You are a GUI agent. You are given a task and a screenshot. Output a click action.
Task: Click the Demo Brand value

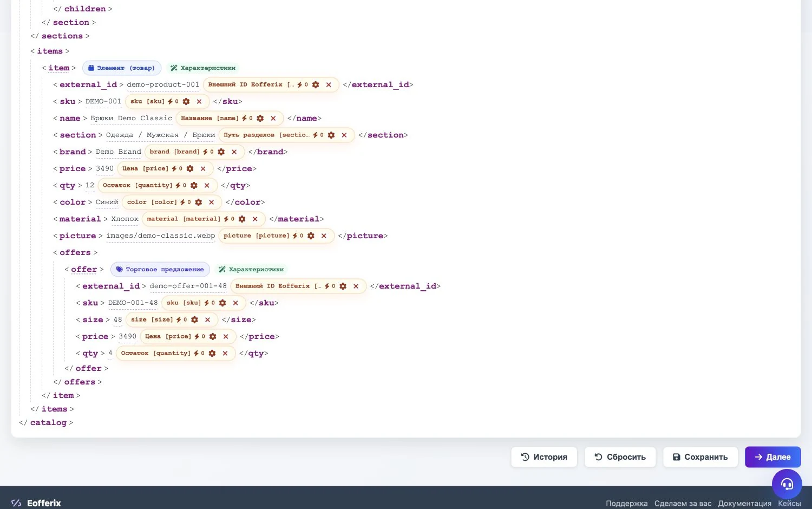118,152
